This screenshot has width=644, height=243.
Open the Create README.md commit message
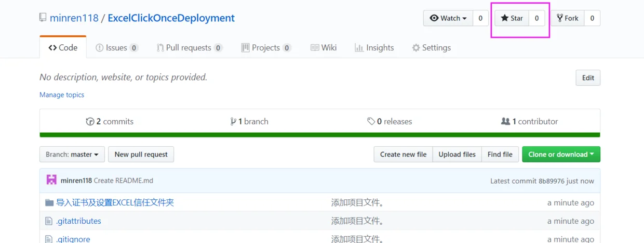click(124, 181)
